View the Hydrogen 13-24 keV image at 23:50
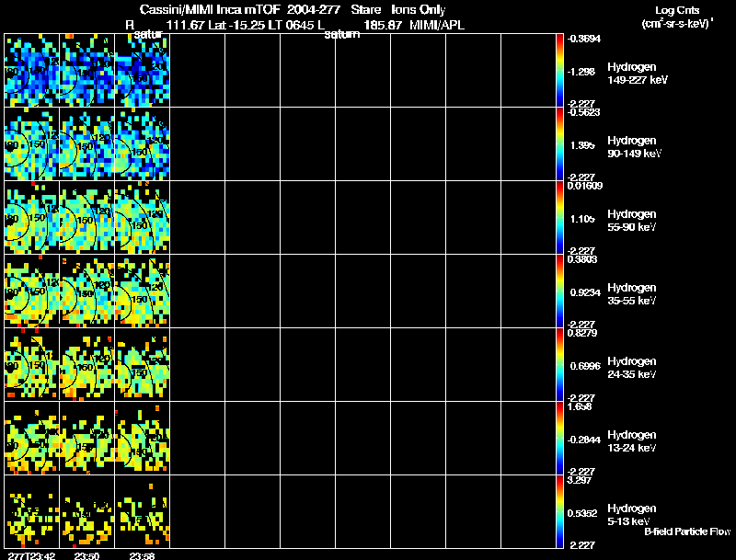 coord(86,439)
